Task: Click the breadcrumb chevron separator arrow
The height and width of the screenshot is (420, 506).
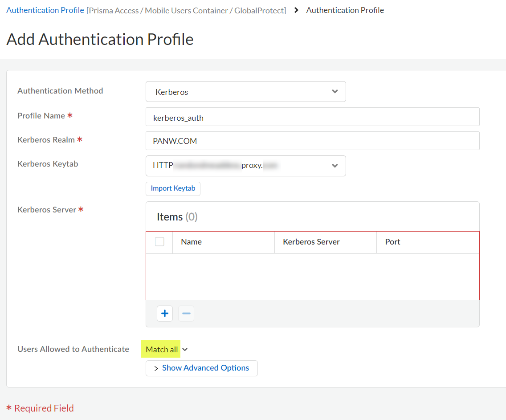Action: click(x=297, y=10)
